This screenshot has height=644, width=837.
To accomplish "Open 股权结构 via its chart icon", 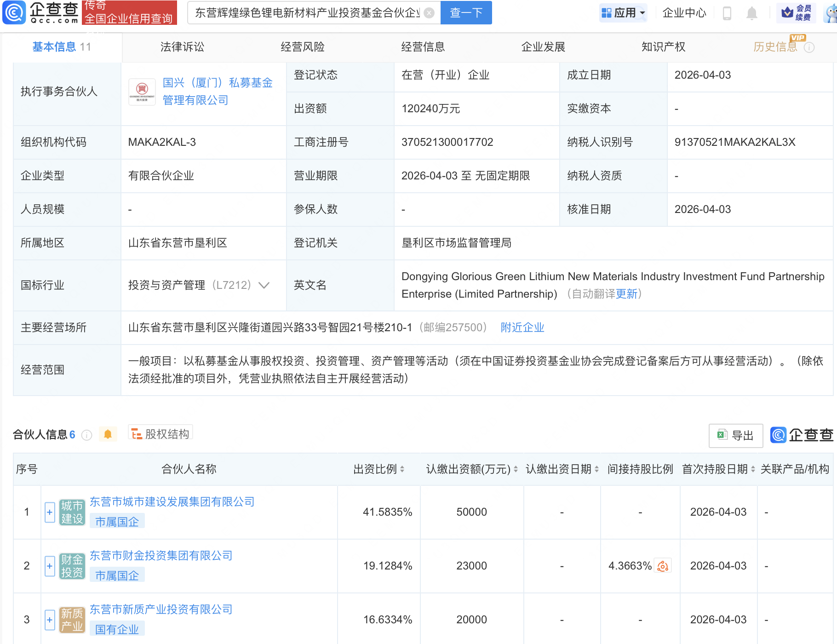I will pos(136,434).
